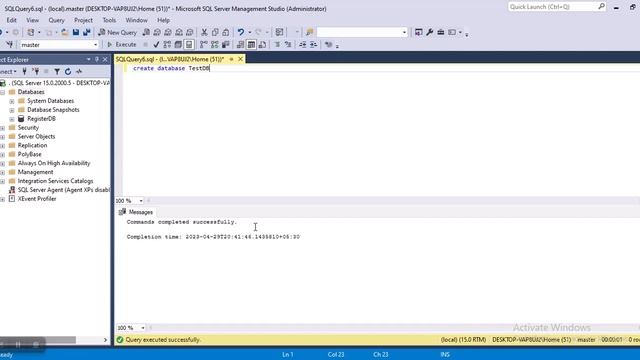This screenshot has height=360, width=640.
Task: Open the Project menu
Action: (83, 20)
